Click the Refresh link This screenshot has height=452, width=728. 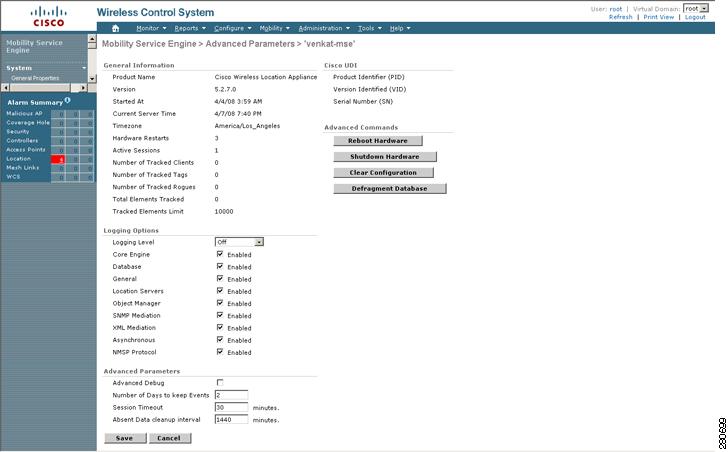click(620, 17)
